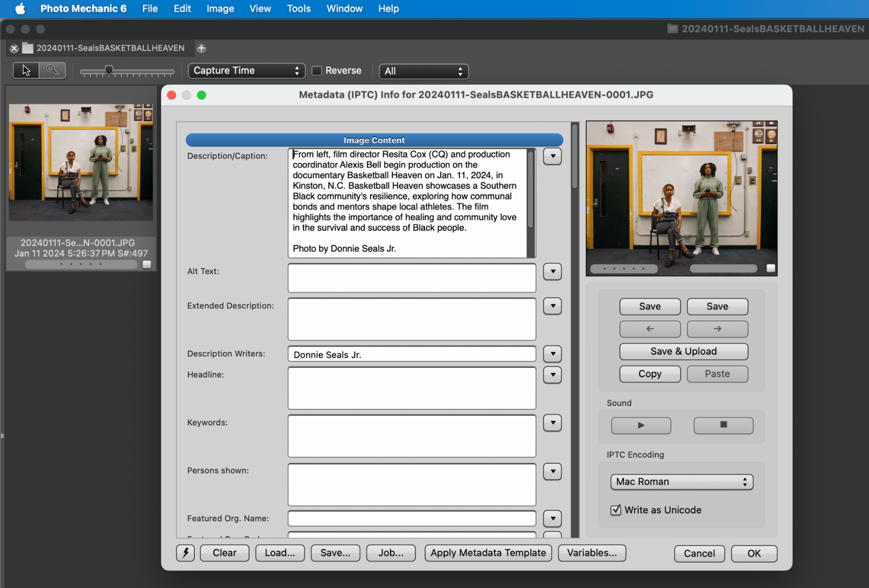Open the Tools menu
The image size is (869, 588).
click(x=298, y=8)
